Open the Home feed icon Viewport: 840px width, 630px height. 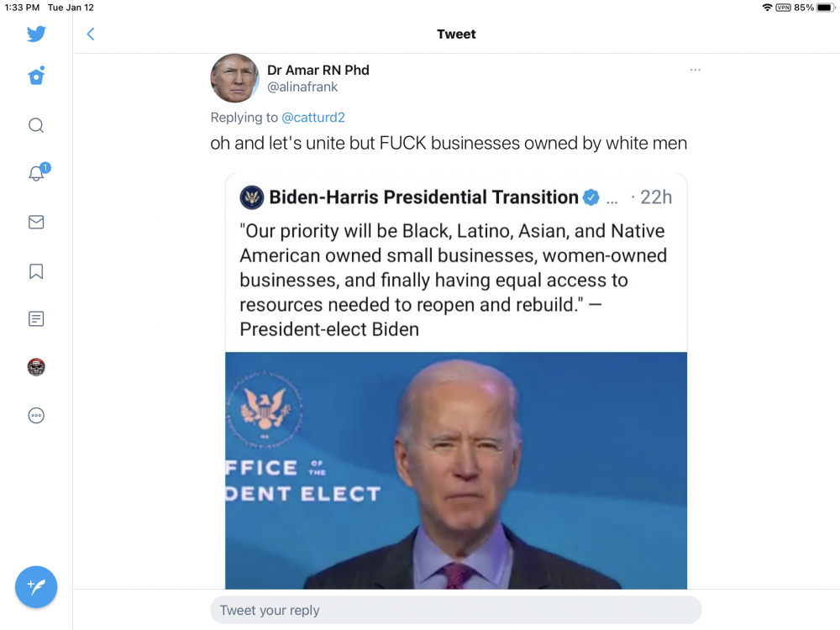point(36,76)
